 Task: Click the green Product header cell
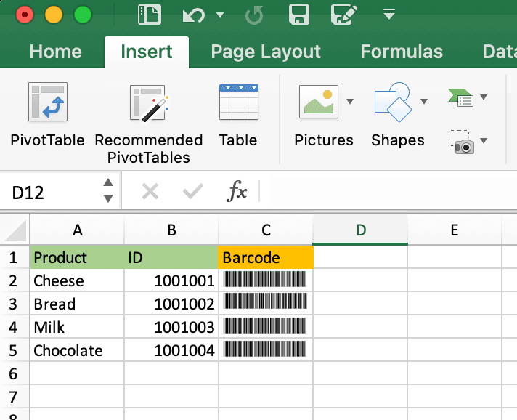click(77, 257)
